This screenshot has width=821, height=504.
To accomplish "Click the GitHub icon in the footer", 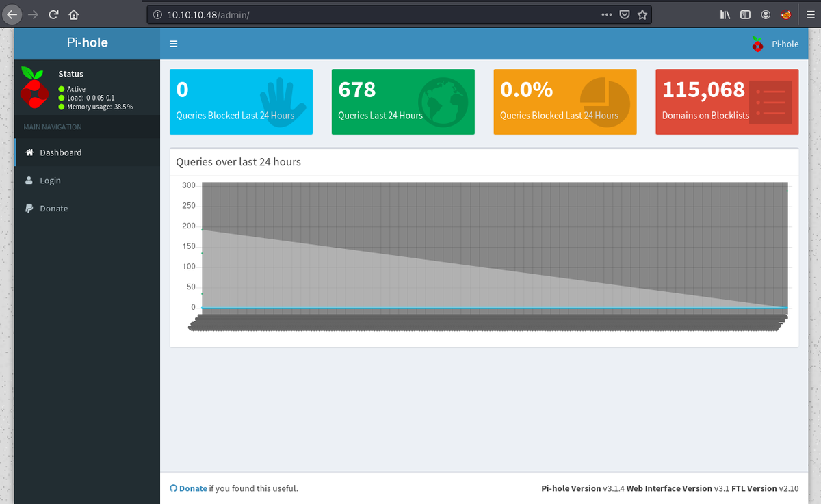I will (x=173, y=488).
